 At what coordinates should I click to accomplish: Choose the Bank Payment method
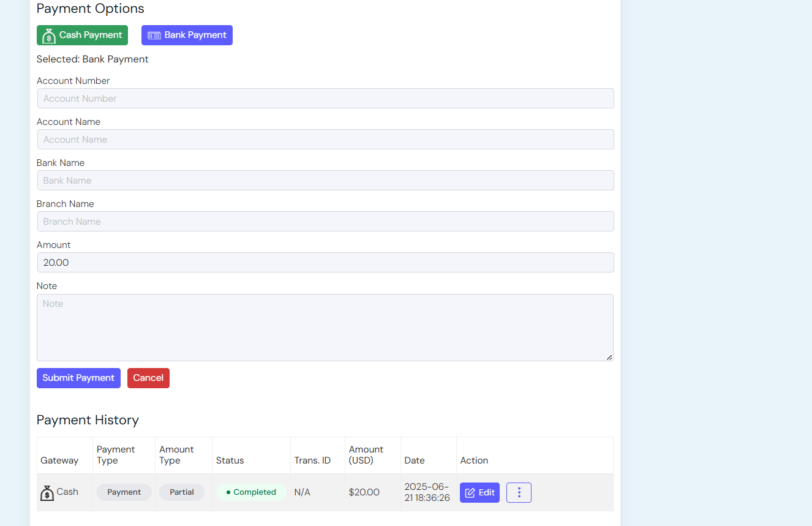tap(187, 36)
